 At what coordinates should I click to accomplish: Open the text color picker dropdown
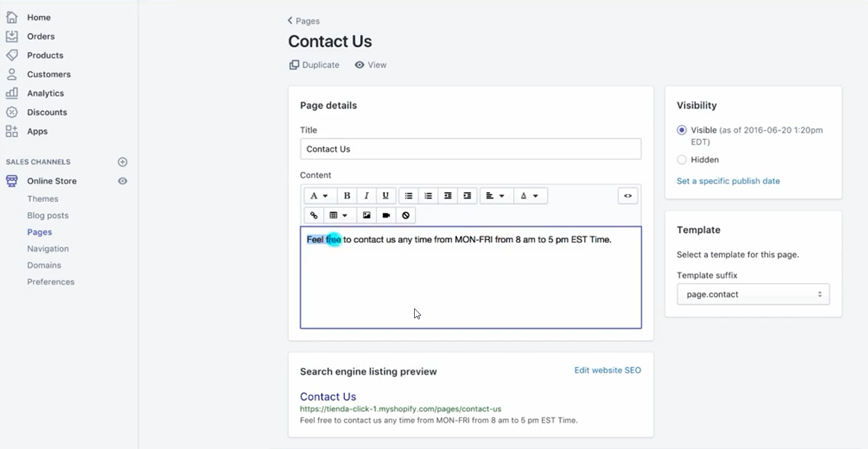pyautogui.click(x=530, y=196)
